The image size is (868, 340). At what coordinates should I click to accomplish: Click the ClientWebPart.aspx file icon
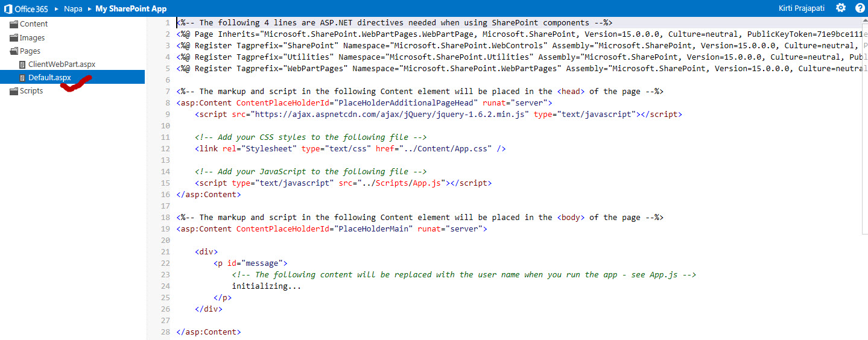pyautogui.click(x=23, y=65)
